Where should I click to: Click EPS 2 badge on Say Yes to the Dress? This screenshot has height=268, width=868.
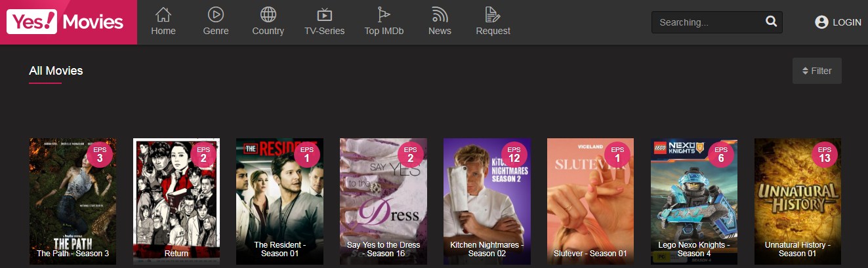pos(411,155)
